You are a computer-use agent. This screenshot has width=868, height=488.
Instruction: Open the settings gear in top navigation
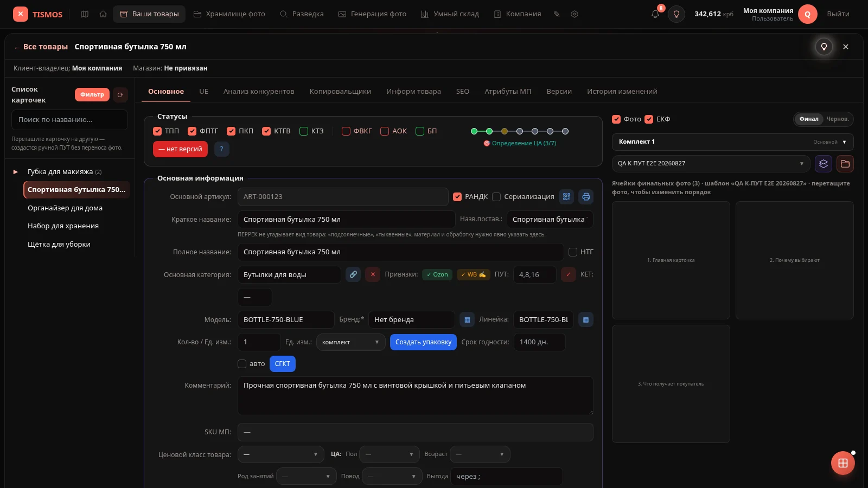[575, 14]
